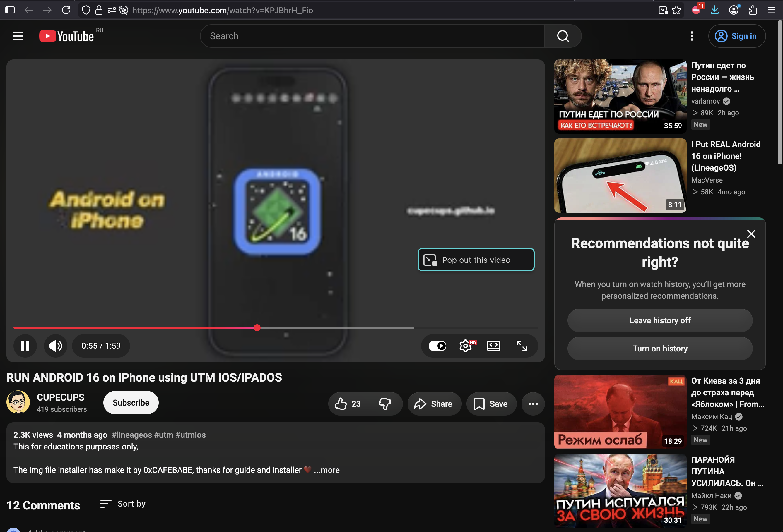View site security padlock info
Image resolution: width=783 pixels, height=532 pixels.
(99, 10)
